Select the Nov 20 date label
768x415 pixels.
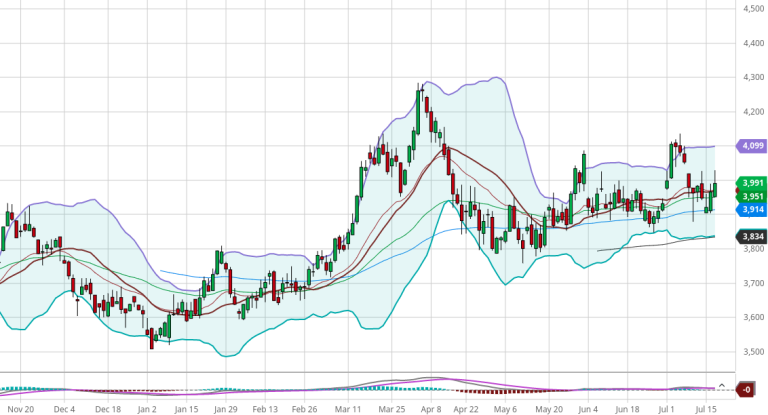20,409
